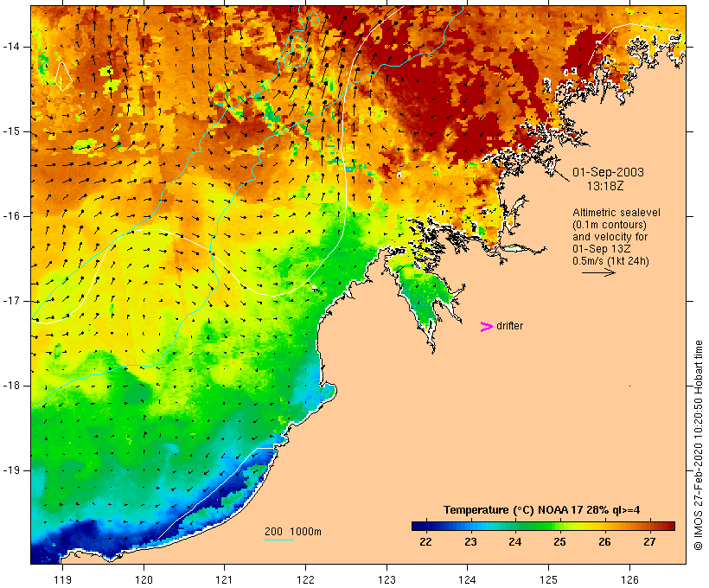The height and width of the screenshot is (588, 709).
Task: Click the 'Altimetric sealevel' caption line
Action: pyautogui.click(x=616, y=213)
